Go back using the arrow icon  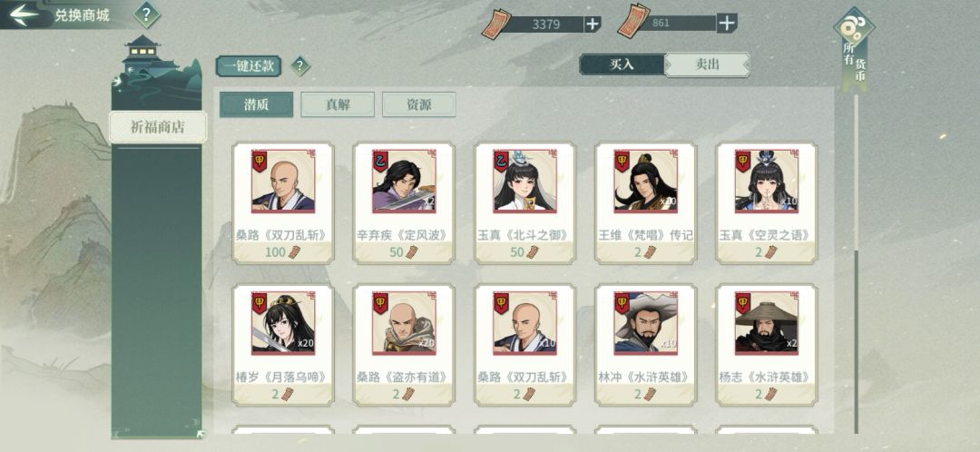(x=24, y=15)
